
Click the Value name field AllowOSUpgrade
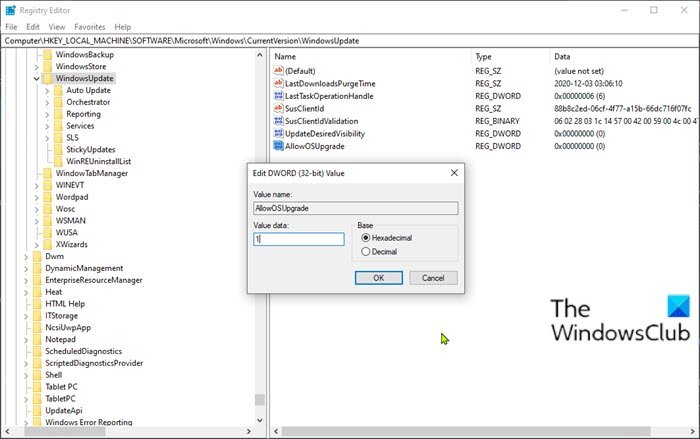[356, 208]
